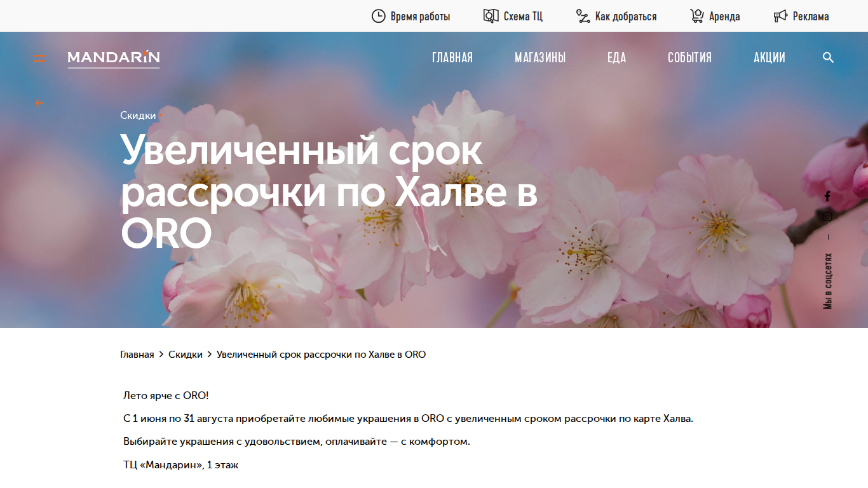The image size is (868, 488).
Task: Go to the ГЛАВНАЯ menu item
Action: (x=452, y=58)
